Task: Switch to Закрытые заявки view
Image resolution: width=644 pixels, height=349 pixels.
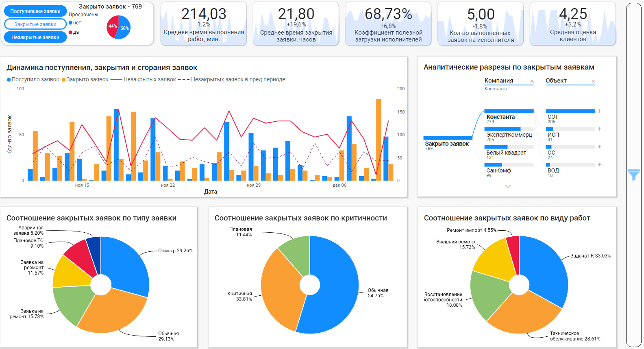Action: point(35,24)
